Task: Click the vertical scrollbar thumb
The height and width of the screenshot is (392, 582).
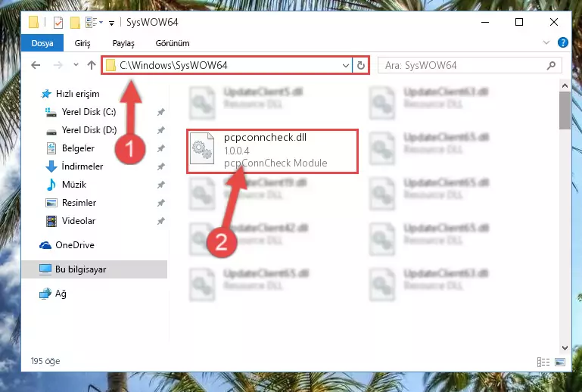Action: coord(565,110)
